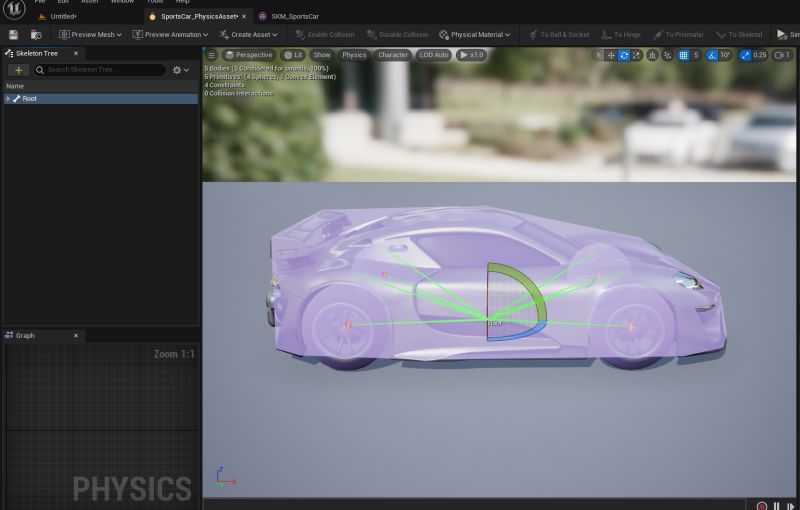Toggle grid snapping on or off
This screenshot has height=510, width=800.
tap(683, 55)
